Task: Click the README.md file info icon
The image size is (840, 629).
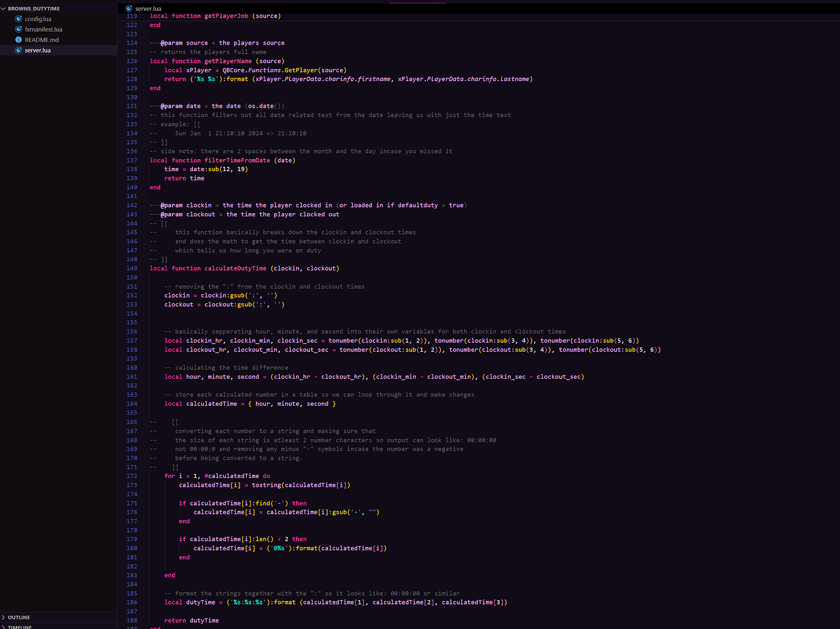Action: pos(18,40)
